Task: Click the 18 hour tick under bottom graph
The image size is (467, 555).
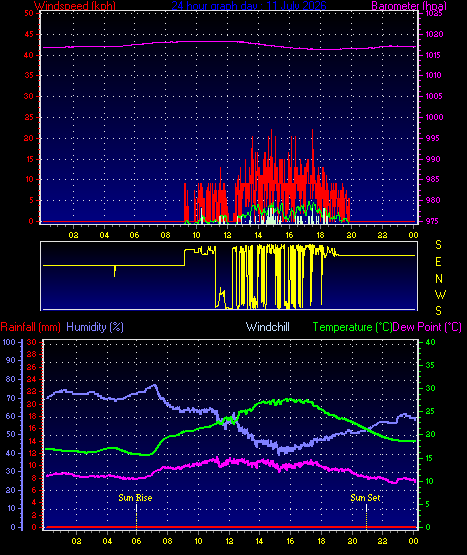Action: 321,541
